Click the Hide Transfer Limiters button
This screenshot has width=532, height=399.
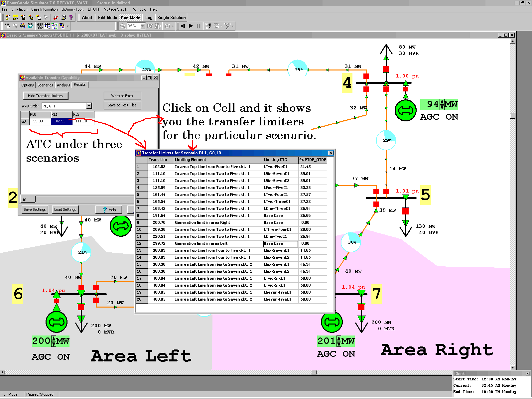[x=45, y=96]
